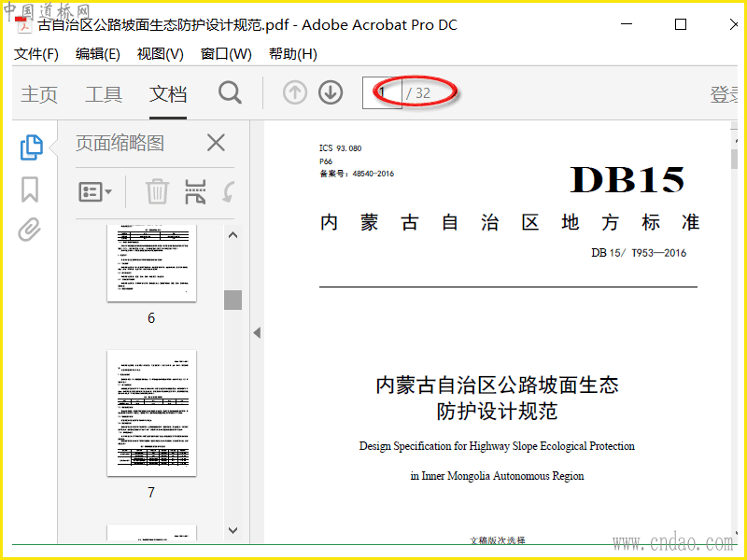Open the attachments paperclip panel
The height and width of the screenshot is (560, 747).
[x=30, y=230]
